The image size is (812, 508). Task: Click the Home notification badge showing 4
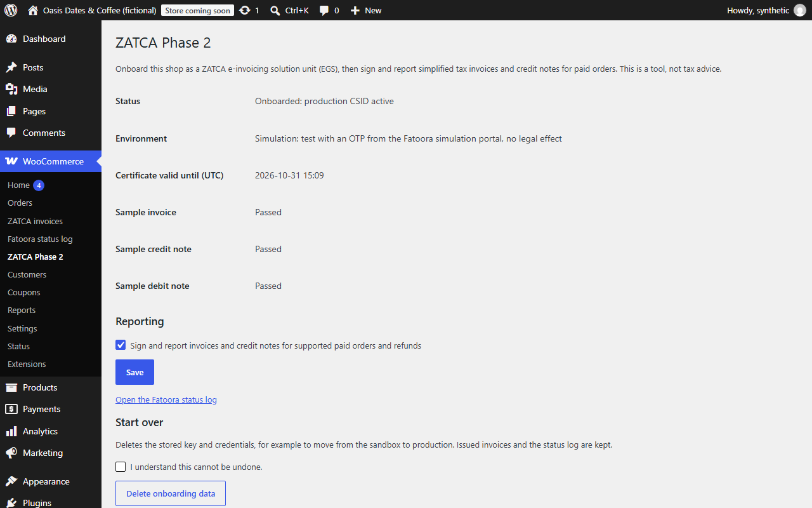click(39, 185)
